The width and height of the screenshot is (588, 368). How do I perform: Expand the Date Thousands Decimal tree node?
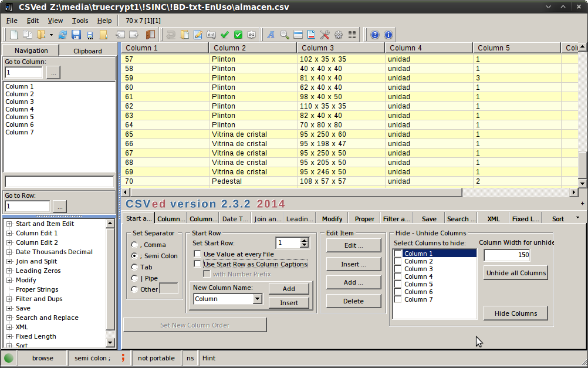click(x=9, y=252)
